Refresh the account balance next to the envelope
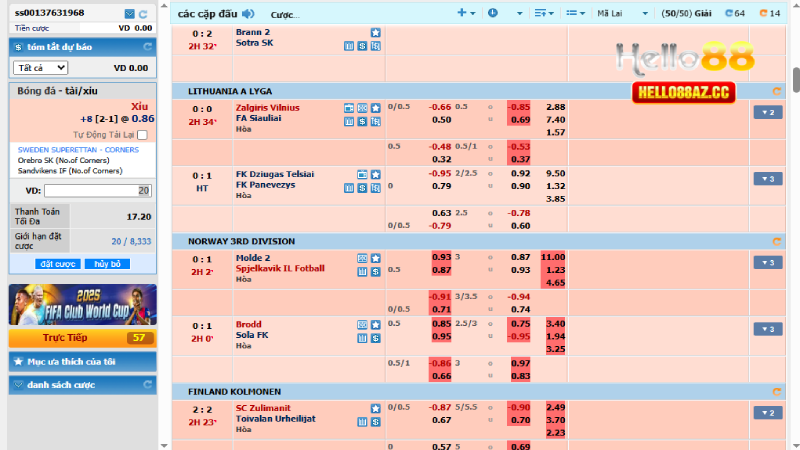The height and width of the screenshot is (450, 800). tap(143, 13)
